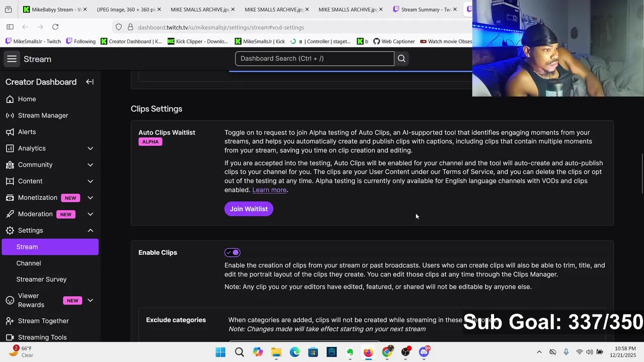Image resolution: width=644 pixels, height=362 pixels.
Task: Click the Monetization coin icon
Action: [x=10, y=198]
